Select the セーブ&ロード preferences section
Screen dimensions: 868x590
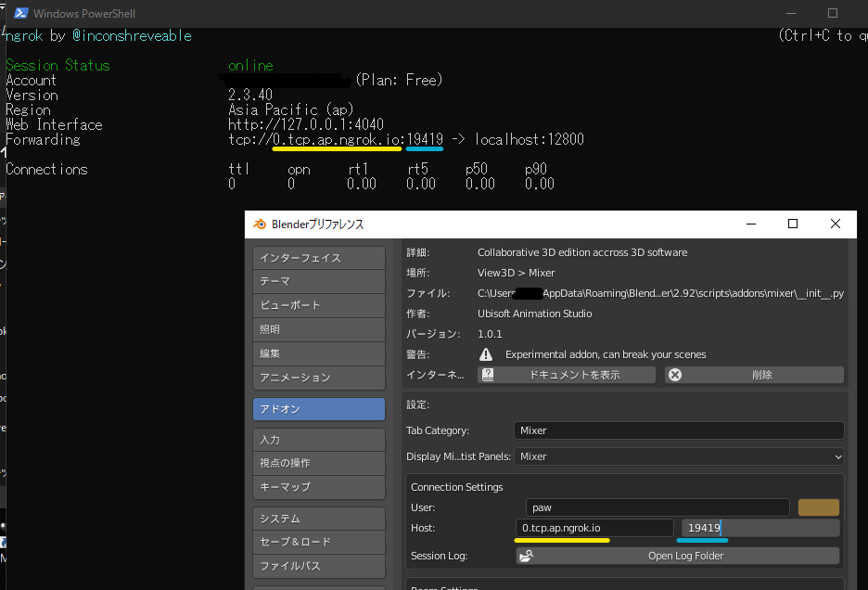(x=319, y=542)
